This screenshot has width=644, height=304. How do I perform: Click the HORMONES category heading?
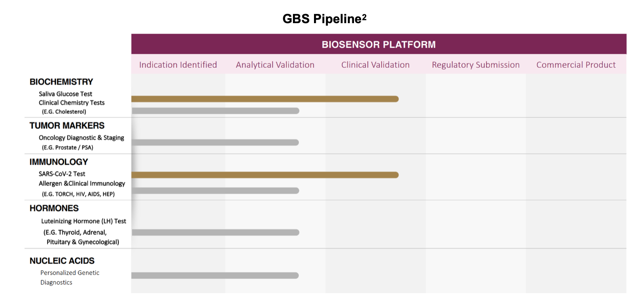(x=54, y=208)
